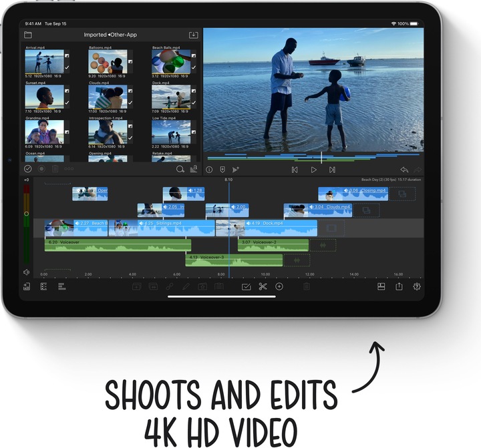Select the 3.07 Voiceover-2 audio clip
This screenshot has width=481, height=448.
273,245
